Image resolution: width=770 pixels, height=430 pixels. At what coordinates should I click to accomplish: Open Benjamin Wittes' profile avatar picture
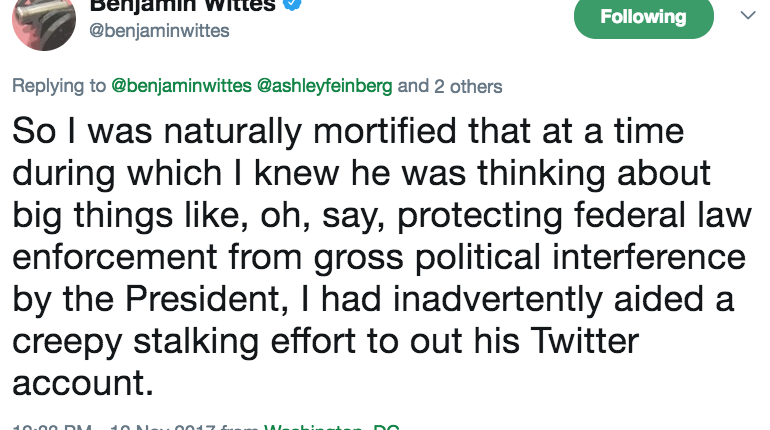point(44,22)
